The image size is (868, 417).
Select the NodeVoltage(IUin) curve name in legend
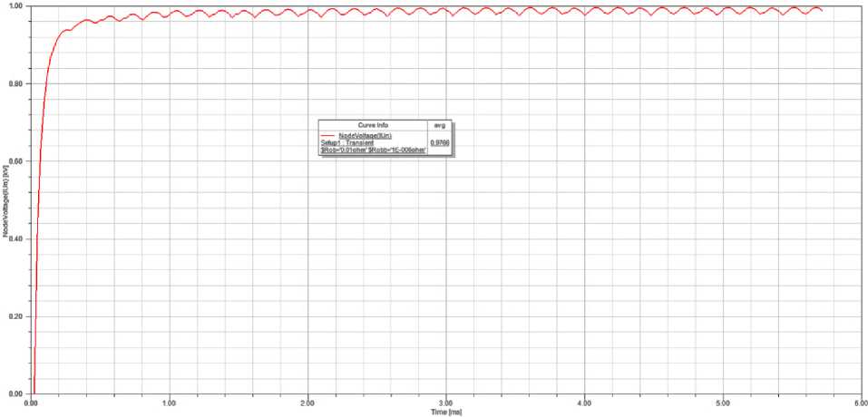point(366,136)
